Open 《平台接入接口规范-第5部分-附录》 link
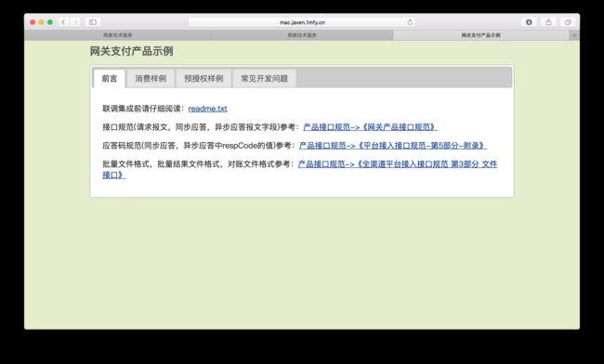This screenshot has width=604, height=364. tap(392, 146)
